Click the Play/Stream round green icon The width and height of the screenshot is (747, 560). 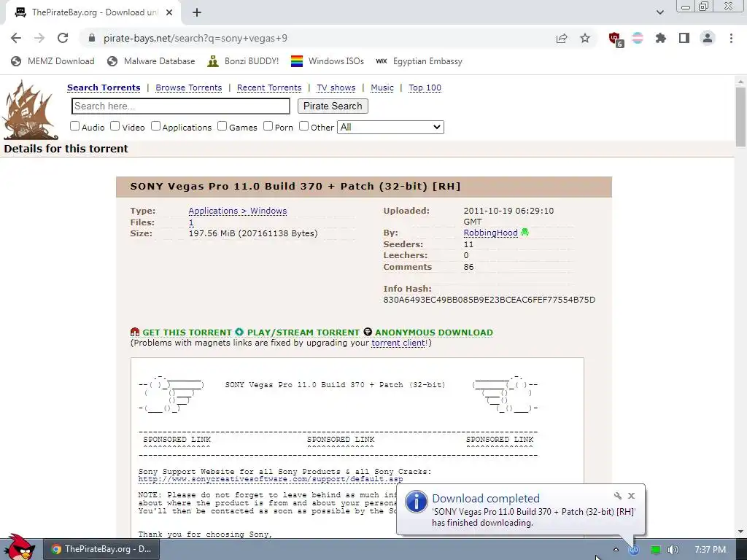239,332
